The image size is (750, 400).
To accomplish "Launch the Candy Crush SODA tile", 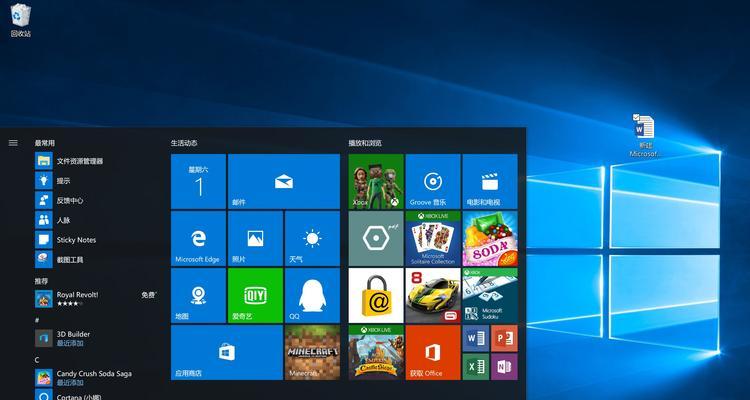I will coord(490,238).
